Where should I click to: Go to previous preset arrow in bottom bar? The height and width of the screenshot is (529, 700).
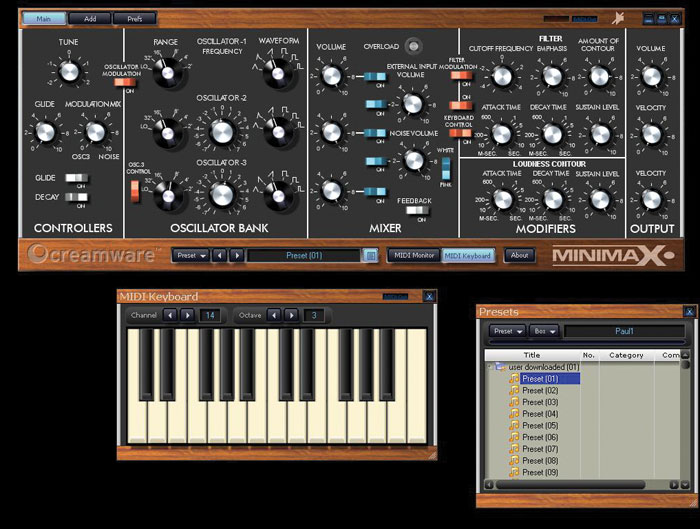pyautogui.click(x=219, y=255)
